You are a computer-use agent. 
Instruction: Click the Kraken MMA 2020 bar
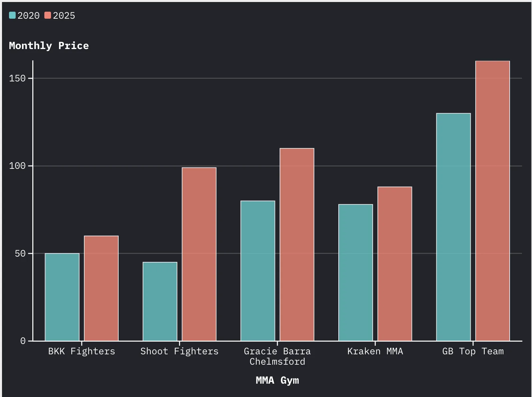(356, 272)
